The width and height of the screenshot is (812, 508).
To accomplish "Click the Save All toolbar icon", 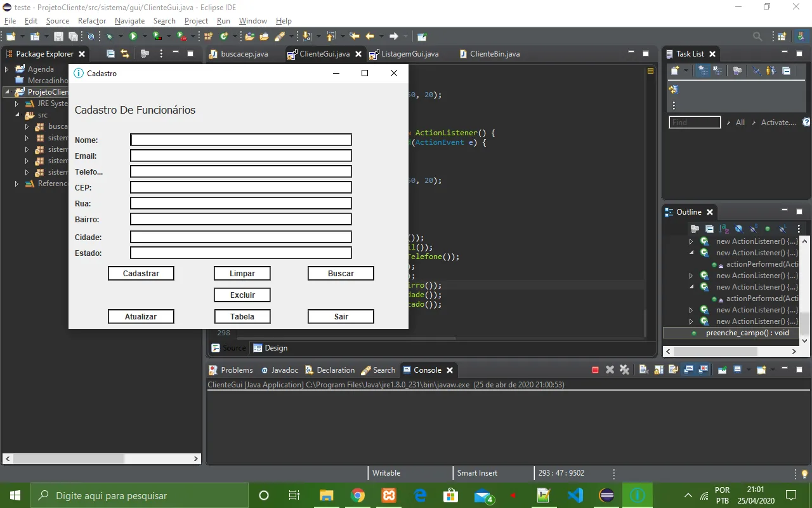I will [73, 37].
